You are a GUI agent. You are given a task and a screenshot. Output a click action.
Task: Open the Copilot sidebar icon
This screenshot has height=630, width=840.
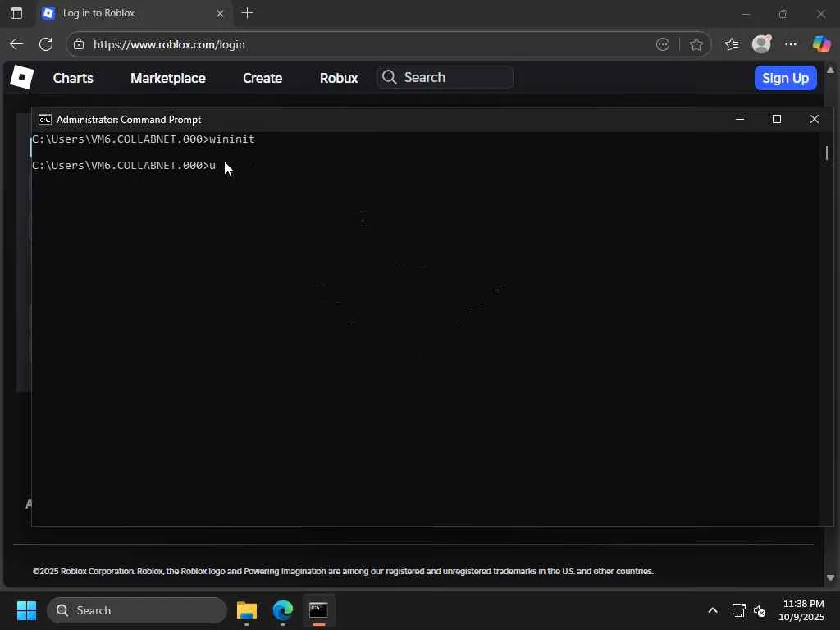tap(821, 44)
